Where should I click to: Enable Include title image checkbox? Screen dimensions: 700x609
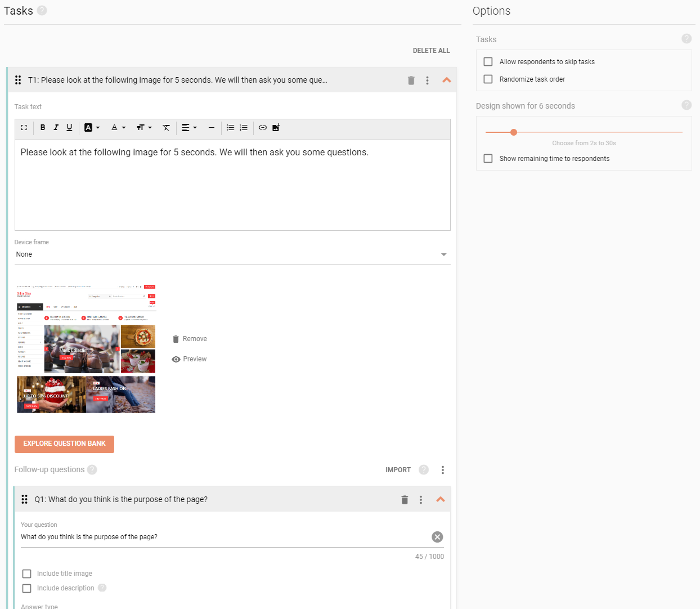click(x=26, y=574)
